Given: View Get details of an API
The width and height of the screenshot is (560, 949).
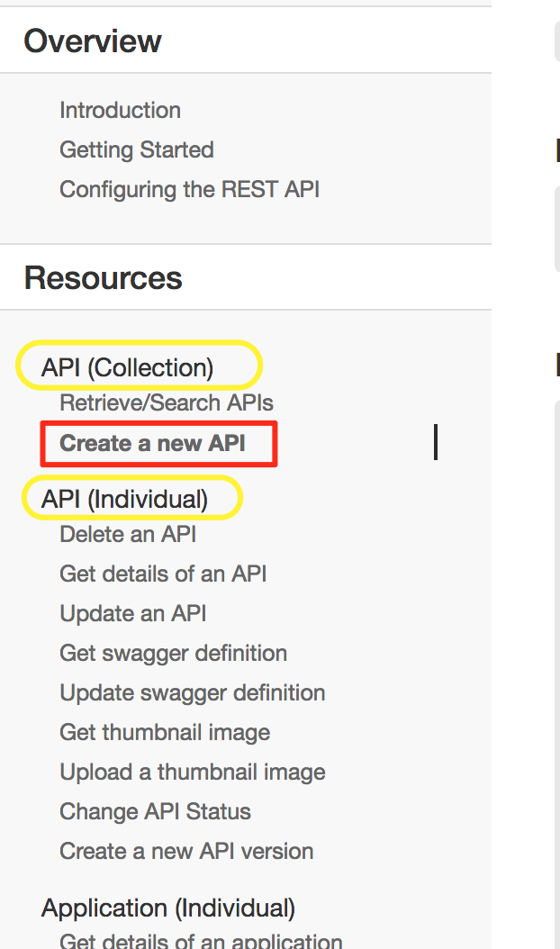Looking at the screenshot, I should pos(163,574).
